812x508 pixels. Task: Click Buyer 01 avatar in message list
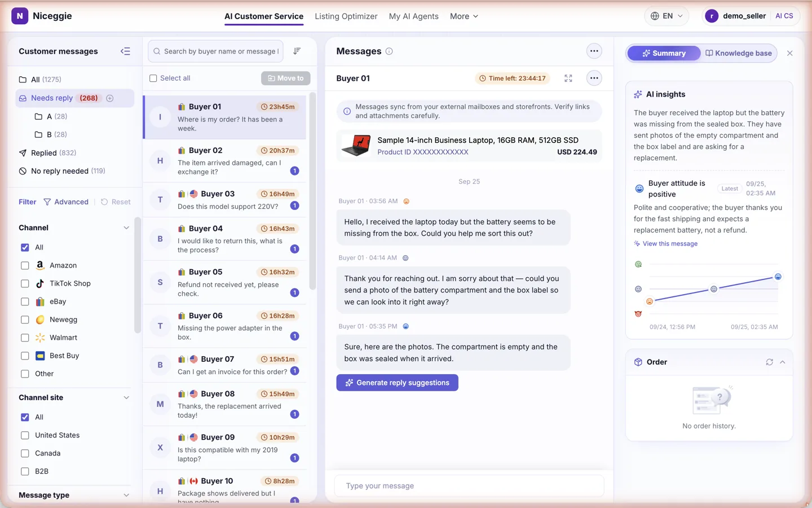[x=160, y=117]
